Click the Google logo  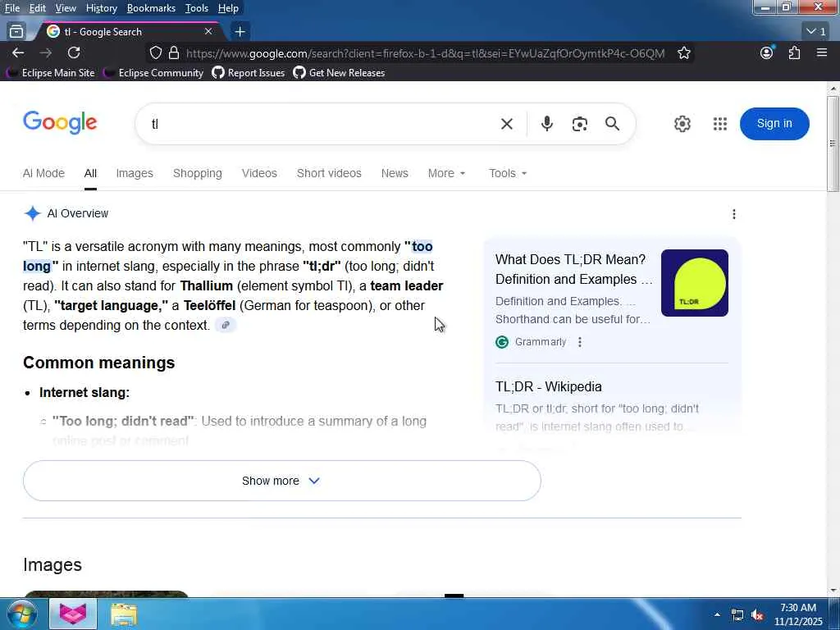60,123
